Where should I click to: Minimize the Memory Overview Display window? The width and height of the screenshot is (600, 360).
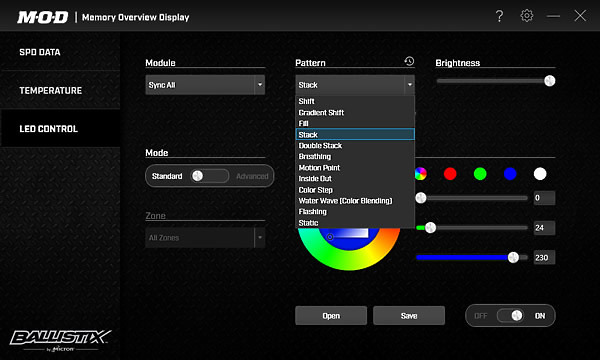[x=553, y=16]
